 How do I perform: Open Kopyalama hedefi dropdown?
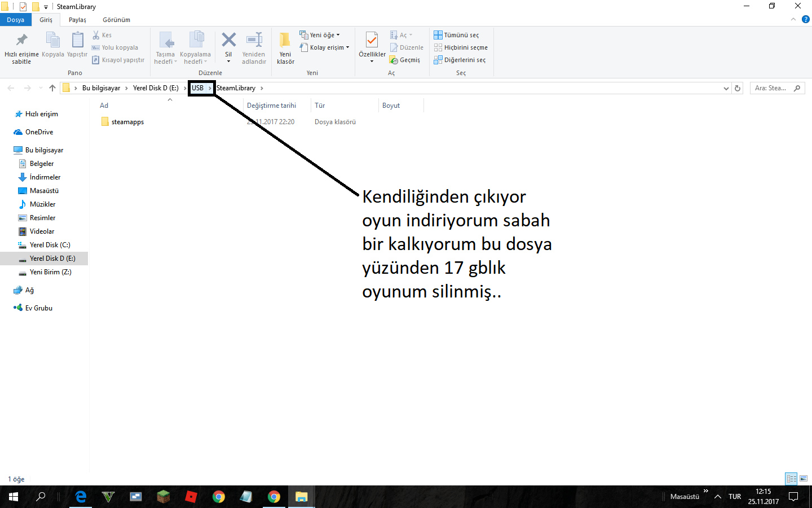pyautogui.click(x=195, y=48)
